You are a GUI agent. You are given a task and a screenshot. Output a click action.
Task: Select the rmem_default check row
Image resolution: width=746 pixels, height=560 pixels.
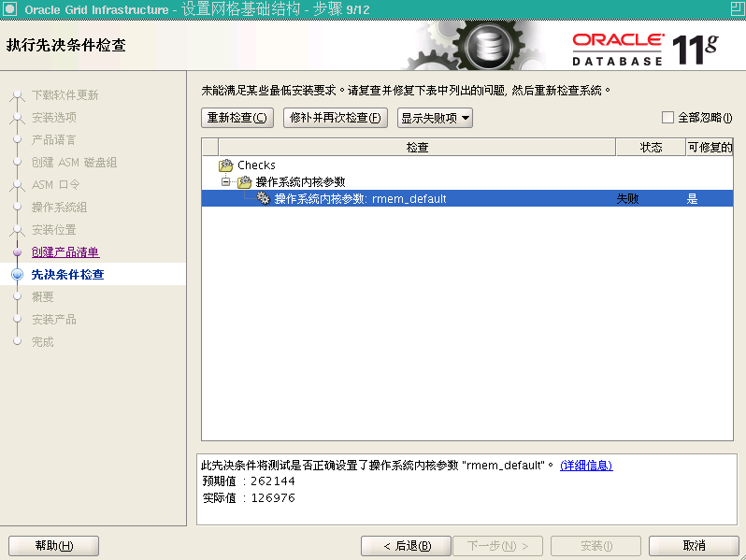click(x=467, y=198)
